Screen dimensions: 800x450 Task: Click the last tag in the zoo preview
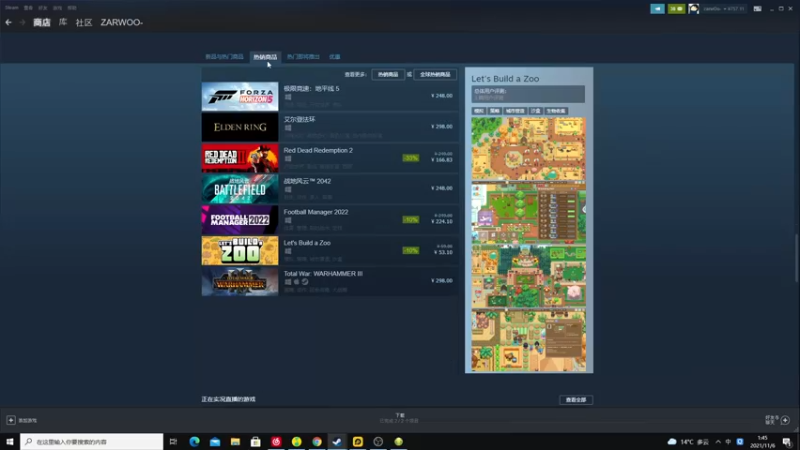[x=556, y=111]
